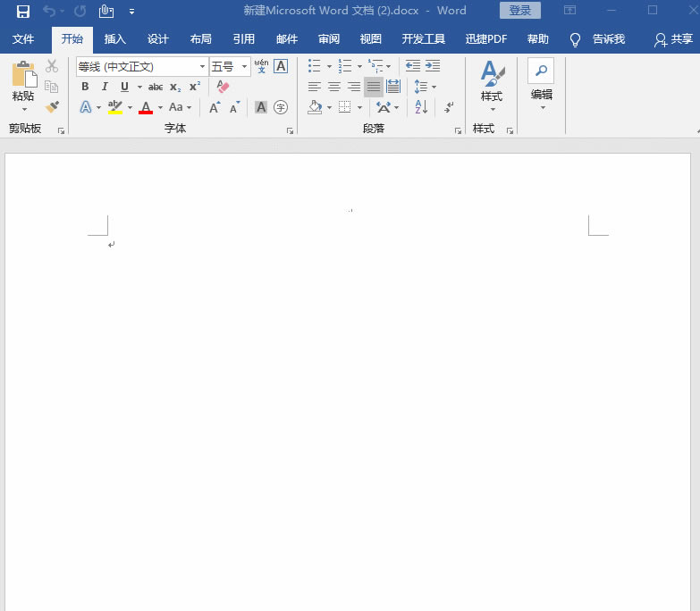This screenshot has width=700, height=611.
Task: Open the font name combo box
Action: (x=142, y=67)
